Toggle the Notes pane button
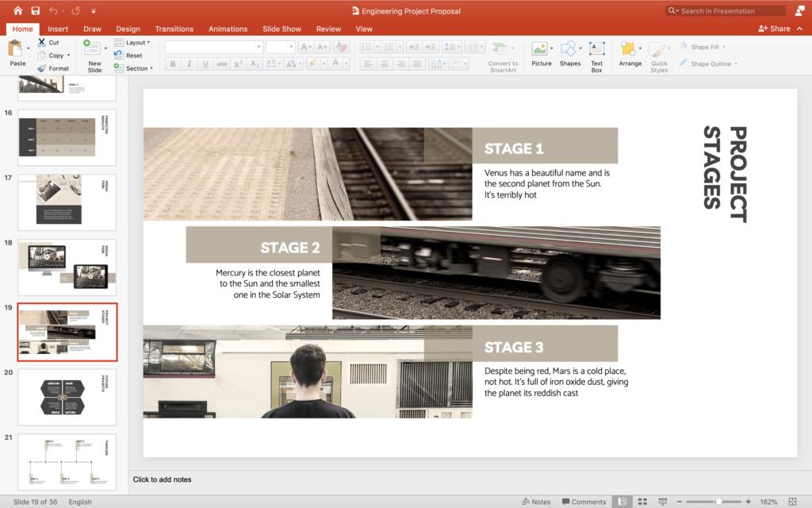Screen dimensions: 812x508 click(x=537, y=502)
